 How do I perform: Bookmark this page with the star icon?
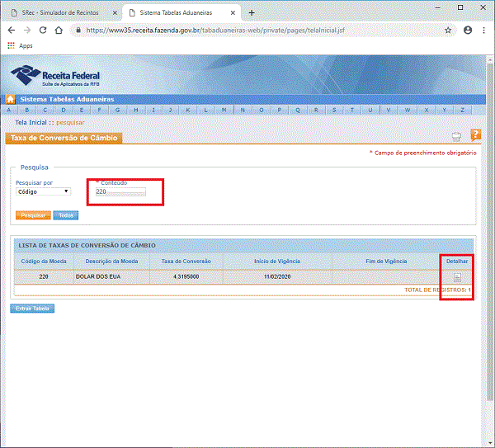448,30
